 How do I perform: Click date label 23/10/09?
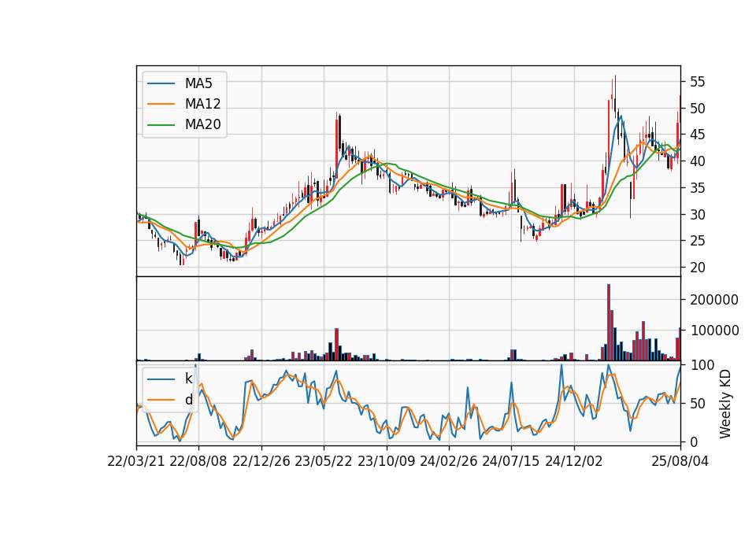386,461
